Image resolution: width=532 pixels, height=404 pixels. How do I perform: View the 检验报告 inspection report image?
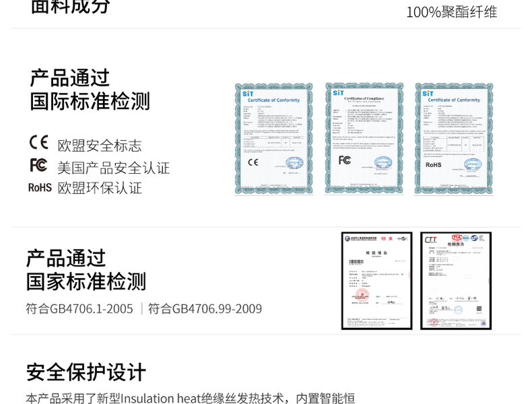tap(376, 281)
